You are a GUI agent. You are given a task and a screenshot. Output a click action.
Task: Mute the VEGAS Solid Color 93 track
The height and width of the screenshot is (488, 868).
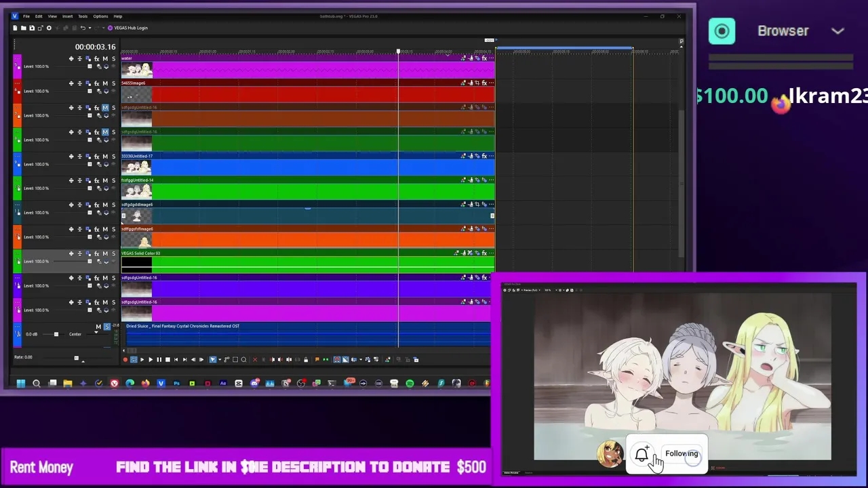tap(105, 253)
